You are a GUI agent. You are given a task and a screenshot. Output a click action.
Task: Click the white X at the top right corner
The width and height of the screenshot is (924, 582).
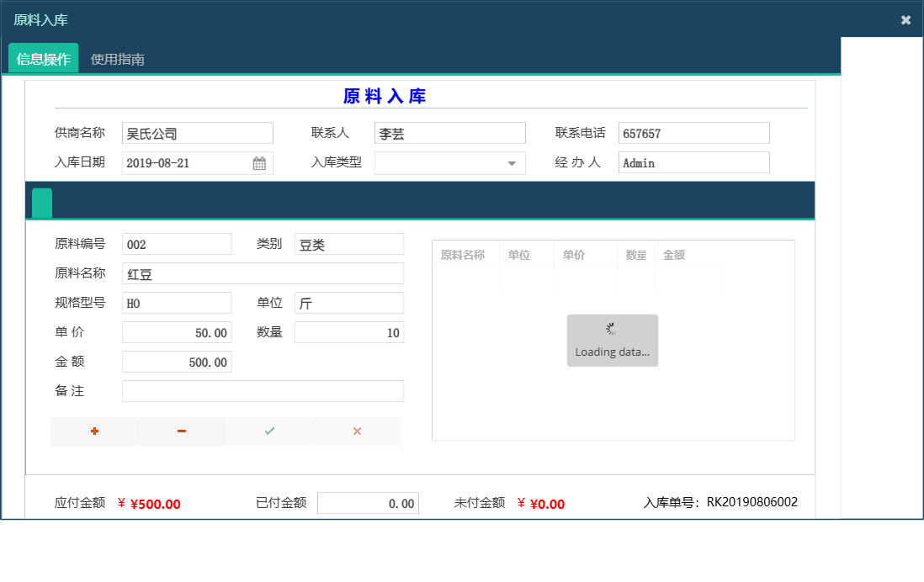point(906,19)
